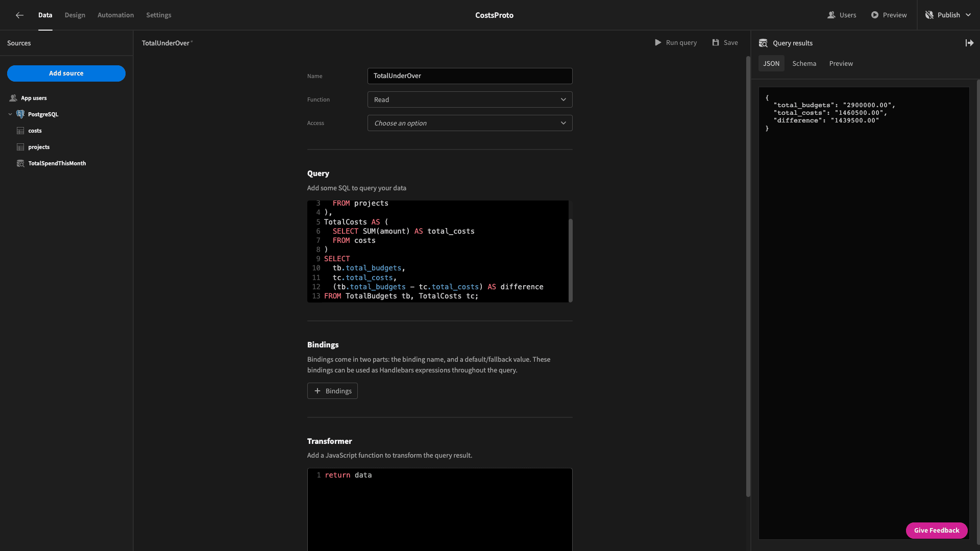Click the TotalUnderOver query title text

165,43
